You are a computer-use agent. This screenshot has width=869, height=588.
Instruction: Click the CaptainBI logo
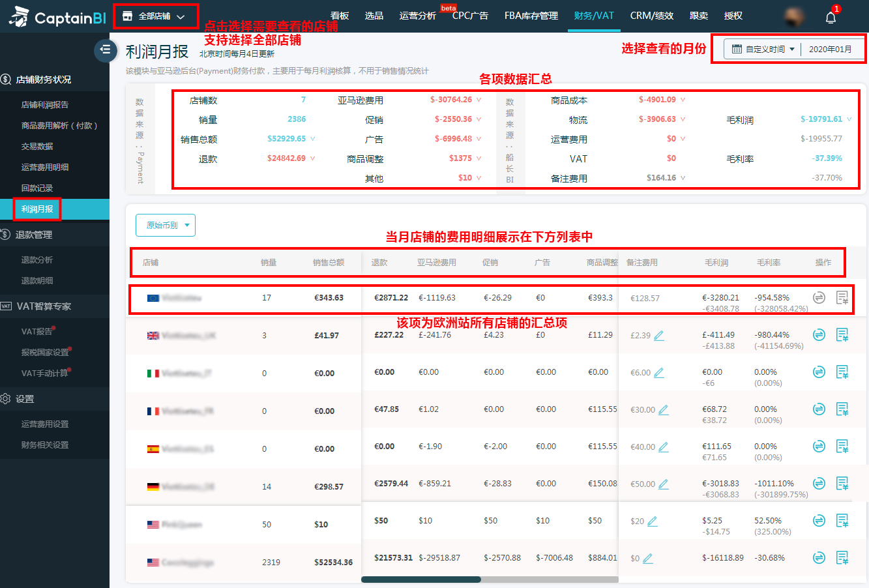[x=58, y=17]
